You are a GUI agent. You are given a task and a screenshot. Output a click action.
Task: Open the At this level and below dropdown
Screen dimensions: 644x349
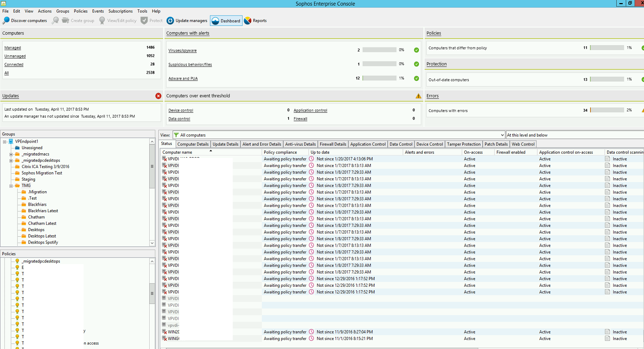pyautogui.click(x=575, y=135)
